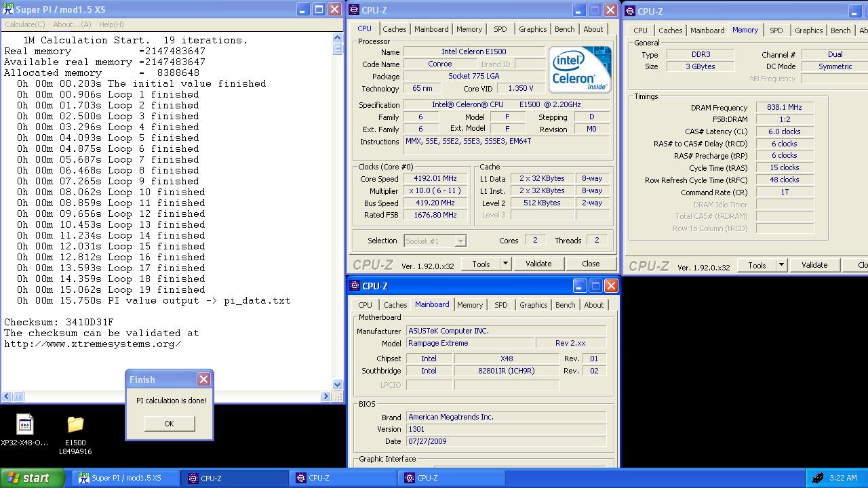
Task: Open the Help(H) menu in Super PI
Action: click(111, 24)
